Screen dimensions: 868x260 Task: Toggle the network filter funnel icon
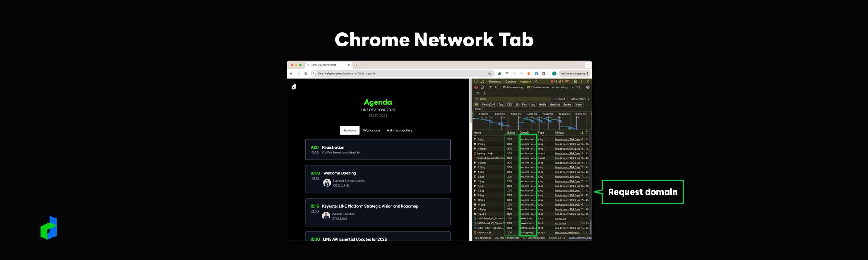(491, 87)
